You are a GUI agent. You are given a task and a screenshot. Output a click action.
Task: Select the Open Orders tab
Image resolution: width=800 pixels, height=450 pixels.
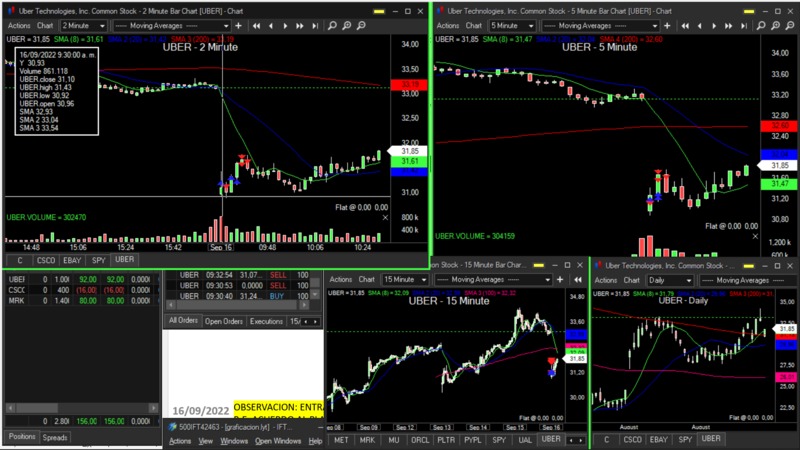[x=224, y=321]
